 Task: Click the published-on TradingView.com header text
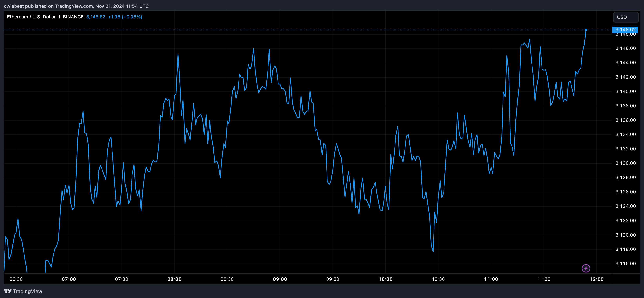pyautogui.click(x=76, y=6)
